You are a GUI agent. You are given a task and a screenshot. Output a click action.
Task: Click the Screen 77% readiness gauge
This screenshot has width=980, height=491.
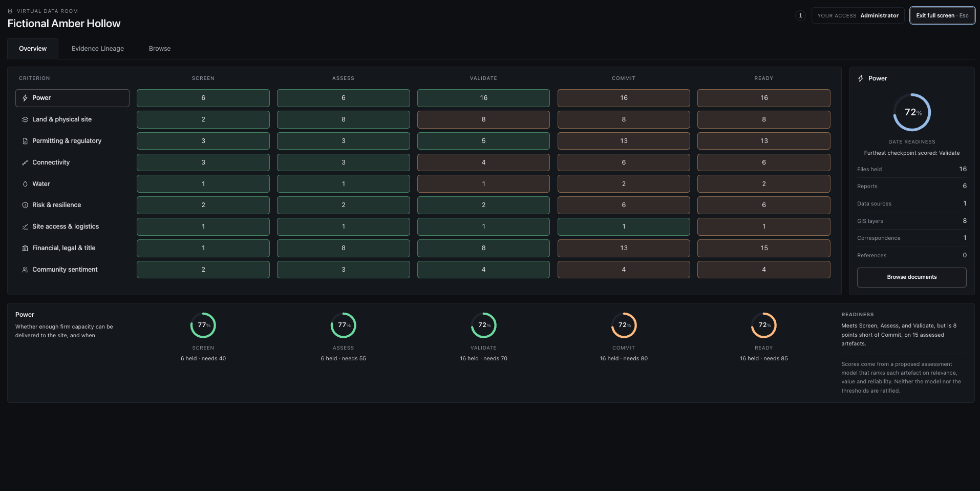[203, 325]
